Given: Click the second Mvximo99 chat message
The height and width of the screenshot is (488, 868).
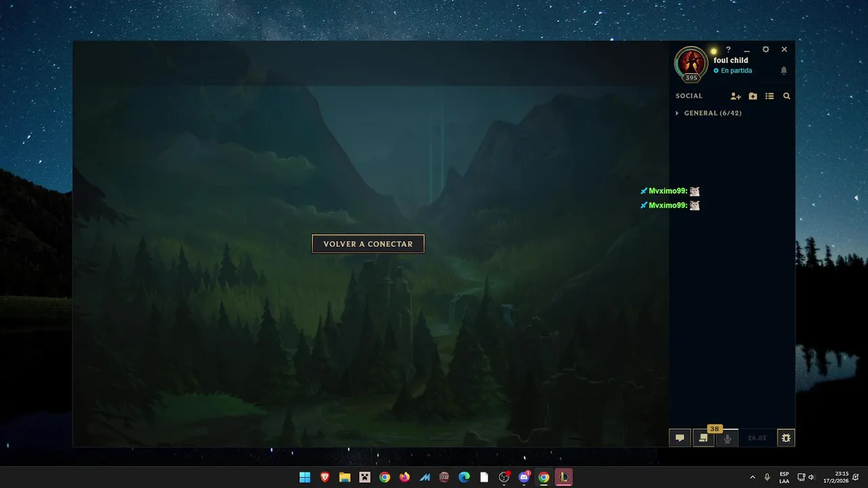Looking at the screenshot, I should coord(670,205).
